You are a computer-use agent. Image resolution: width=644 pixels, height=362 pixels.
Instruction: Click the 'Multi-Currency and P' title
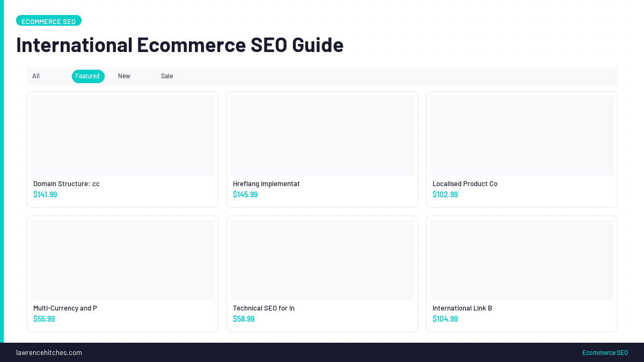point(65,308)
